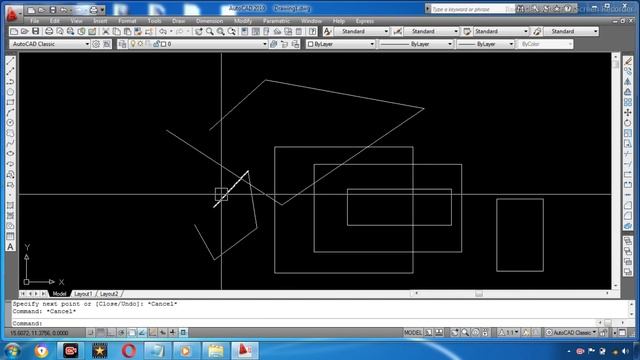The width and height of the screenshot is (640, 360).
Task: Select the Erase tool in Modify toolbar
Action: pyautogui.click(x=628, y=61)
